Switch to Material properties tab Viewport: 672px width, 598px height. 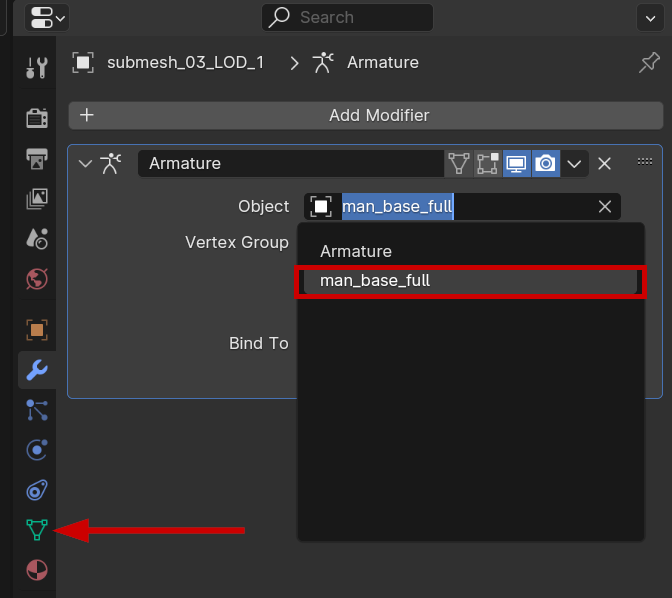click(37, 570)
